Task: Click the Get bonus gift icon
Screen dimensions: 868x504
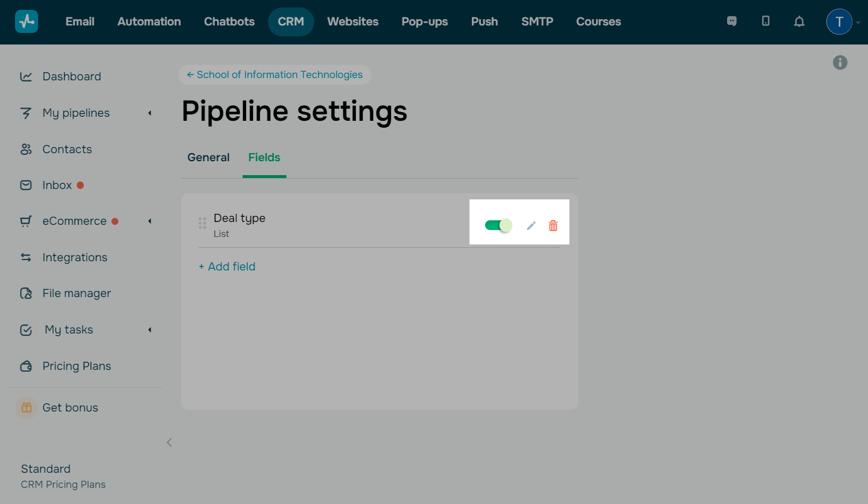Action: coord(27,407)
